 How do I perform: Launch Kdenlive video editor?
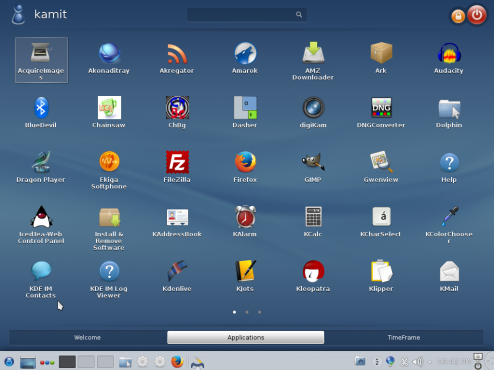pos(177,275)
